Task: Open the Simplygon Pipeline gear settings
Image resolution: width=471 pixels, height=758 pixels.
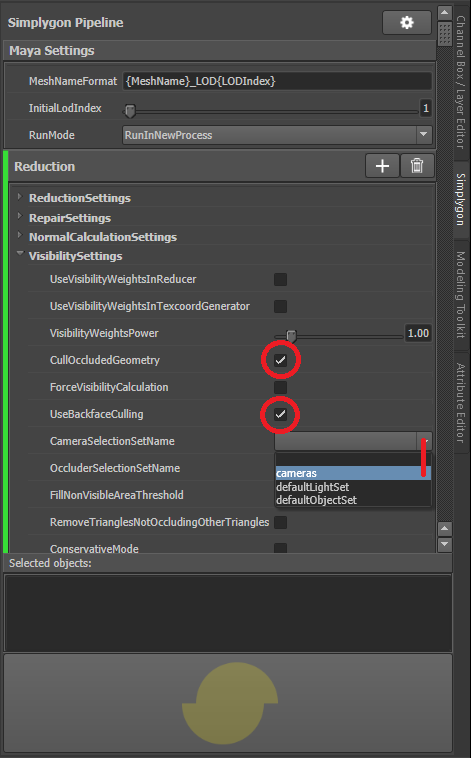Action: point(407,22)
